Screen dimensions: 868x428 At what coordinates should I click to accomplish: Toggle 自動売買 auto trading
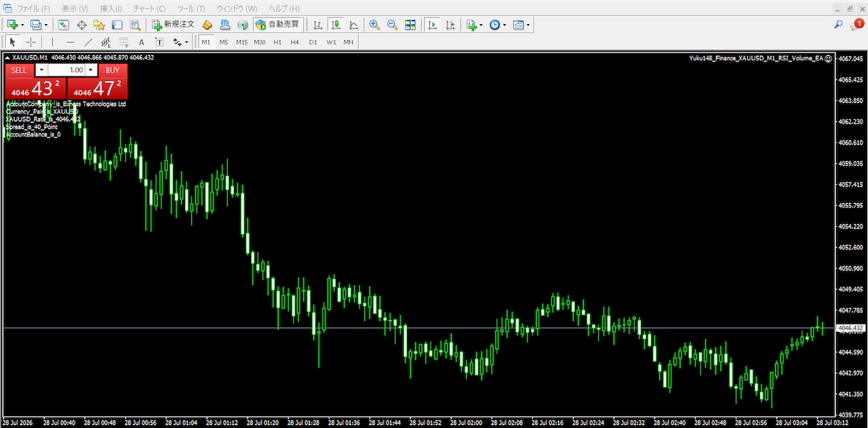point(277,25)
